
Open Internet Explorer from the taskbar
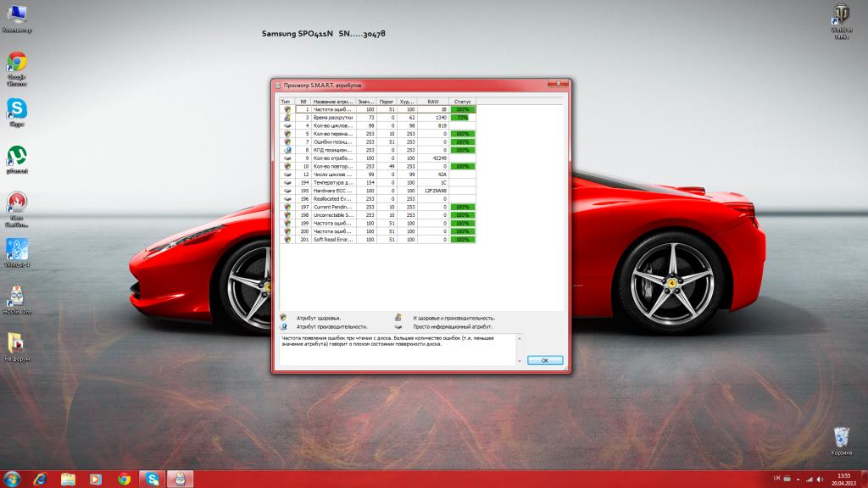[40, 479]
